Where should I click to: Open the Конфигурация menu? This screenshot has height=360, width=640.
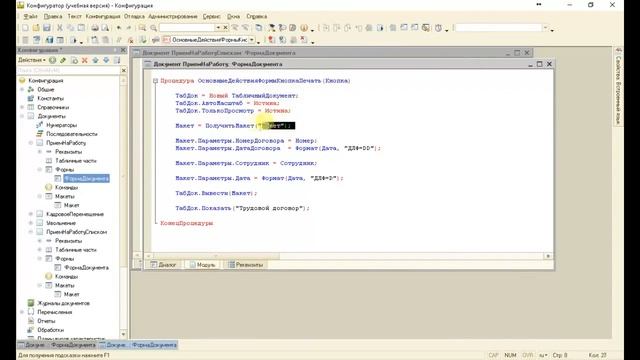tap(103, 16)
